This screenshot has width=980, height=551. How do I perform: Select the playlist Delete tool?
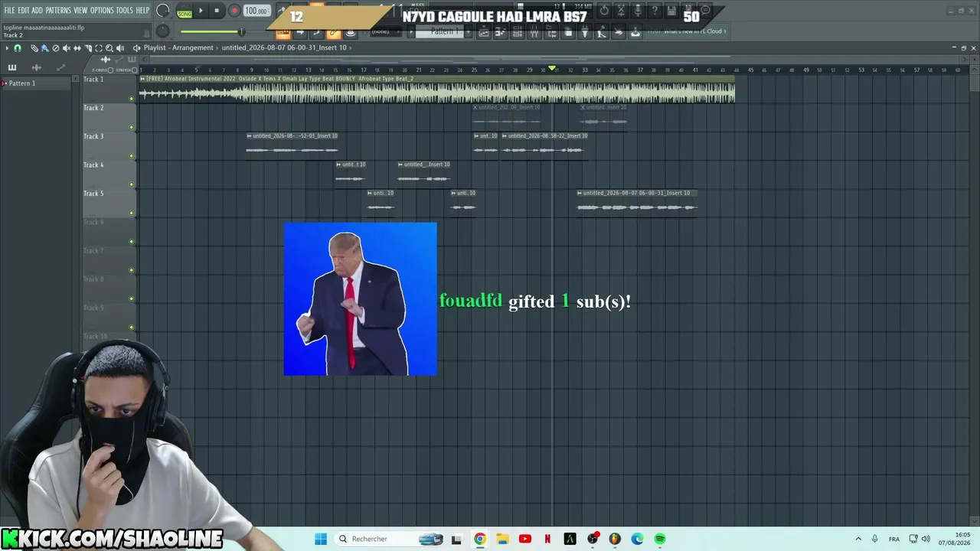(x=56, y=47)
